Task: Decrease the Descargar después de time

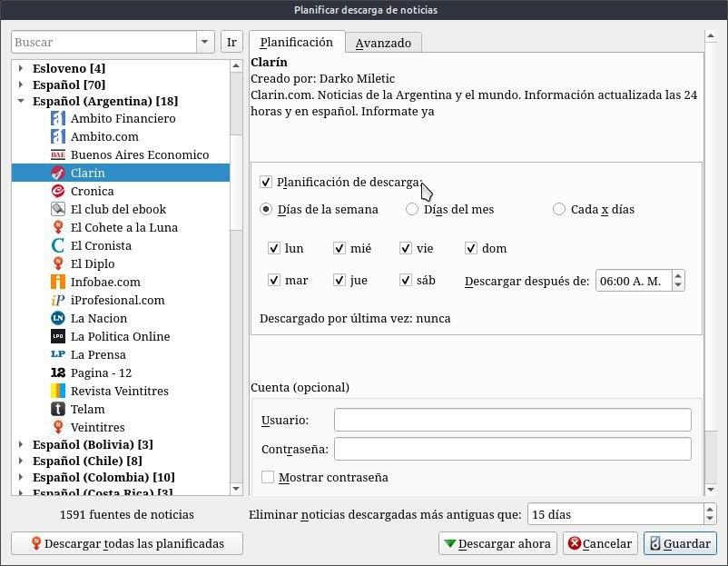Action: pos(678,285)
